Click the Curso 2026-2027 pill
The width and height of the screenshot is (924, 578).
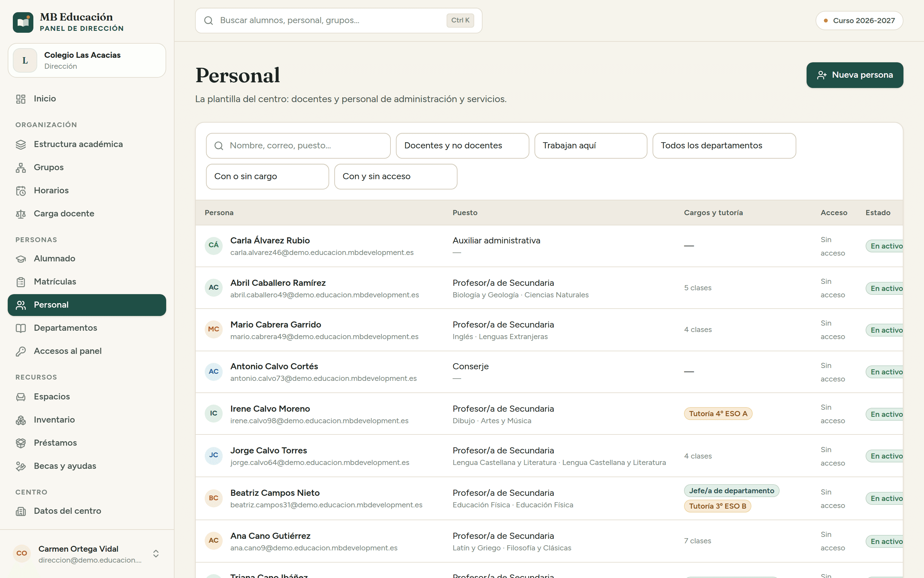click(859, 21)
